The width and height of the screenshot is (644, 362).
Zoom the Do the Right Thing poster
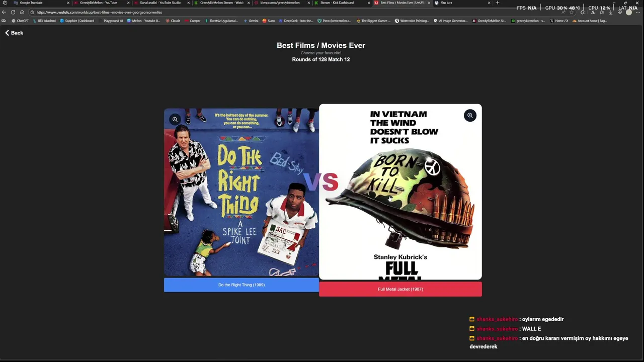pos(175,119)
